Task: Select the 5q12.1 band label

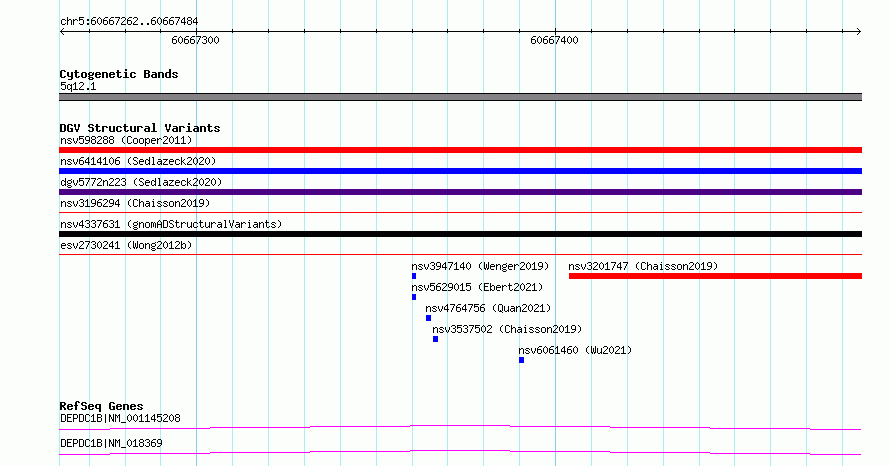Action: click(78, 86)
